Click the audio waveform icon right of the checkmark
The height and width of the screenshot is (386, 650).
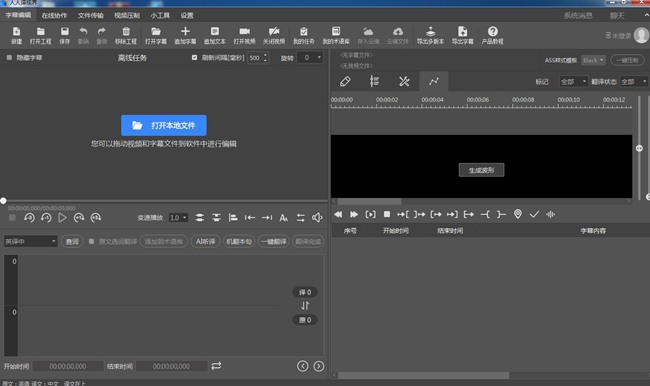coord(551,214)
